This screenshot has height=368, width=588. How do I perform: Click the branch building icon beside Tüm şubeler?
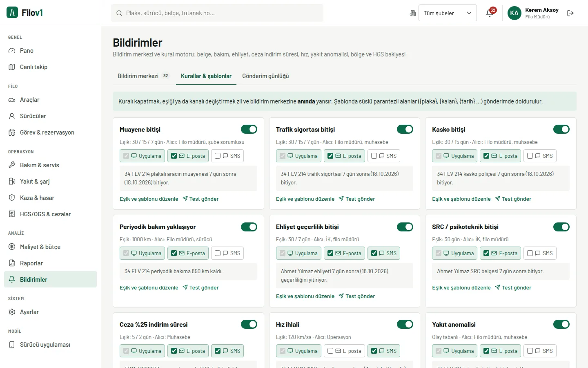pyautogui.click(x=413, y=13)
